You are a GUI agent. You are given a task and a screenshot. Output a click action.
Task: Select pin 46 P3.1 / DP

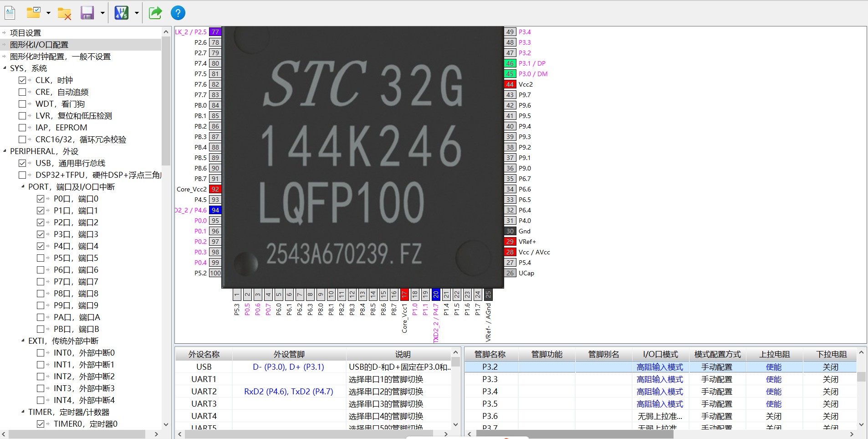pos(510,63)
